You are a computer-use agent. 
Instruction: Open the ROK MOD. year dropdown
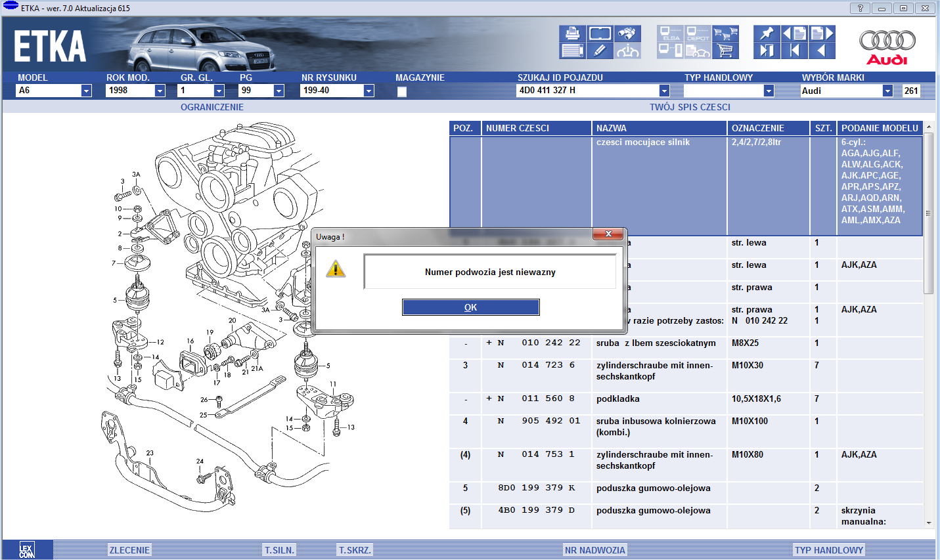click(160, 91)
